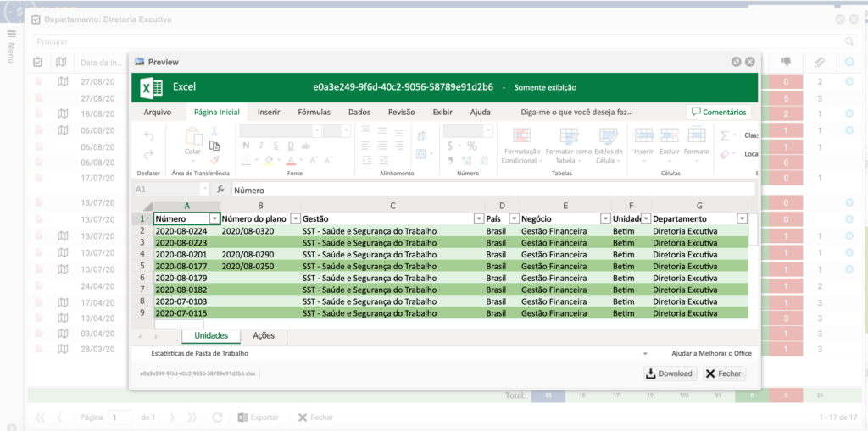
Task: Open the font size combo box
Action: pyautogui.click(x=337, y=130)
